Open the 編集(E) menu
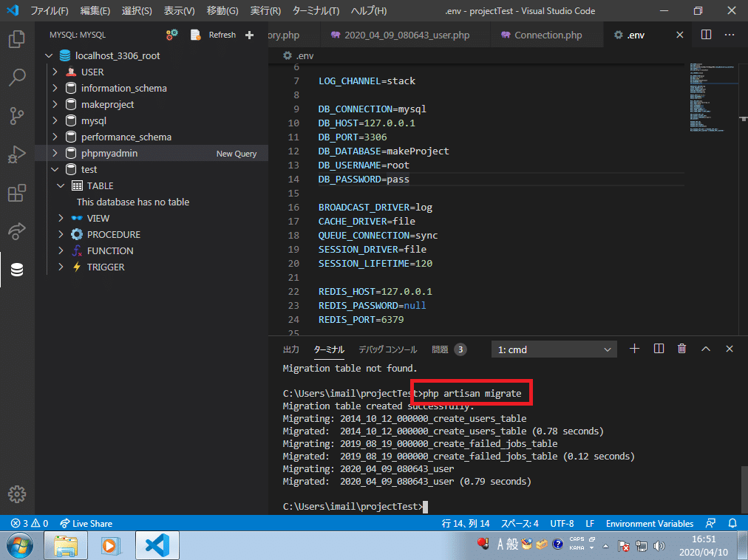The width and height of the screenshot is (748, 560). (x=95, y=10)
